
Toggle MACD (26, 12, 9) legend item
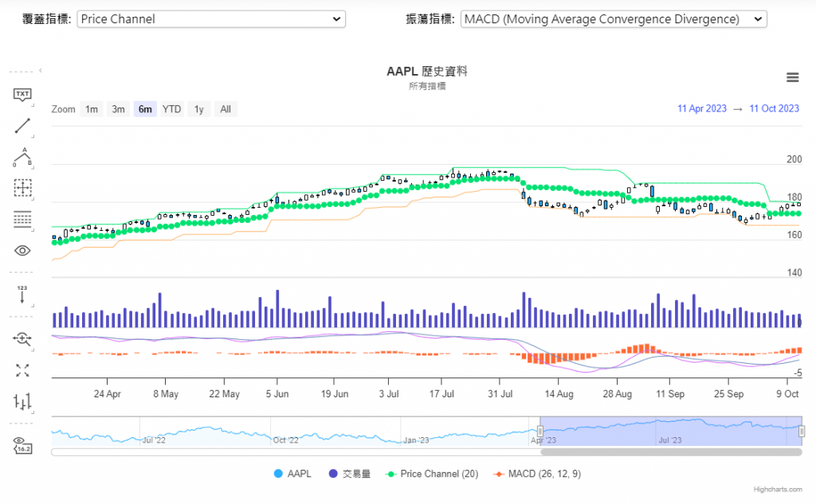[x=537, y=474]
